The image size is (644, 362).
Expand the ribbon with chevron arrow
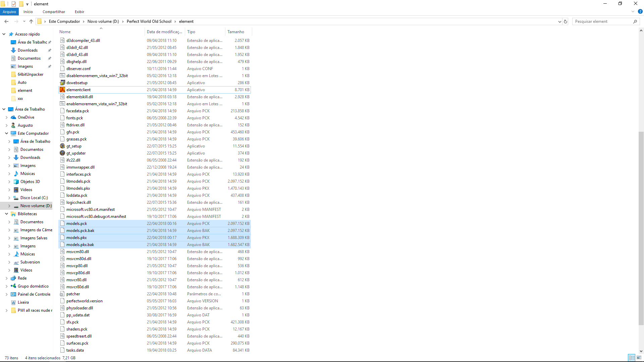(633, 11)
